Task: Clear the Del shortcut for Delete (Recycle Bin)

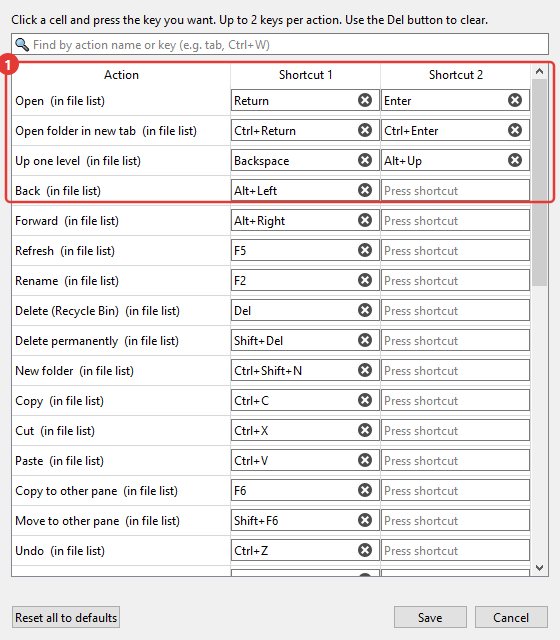Action: (x=365, y=310)
